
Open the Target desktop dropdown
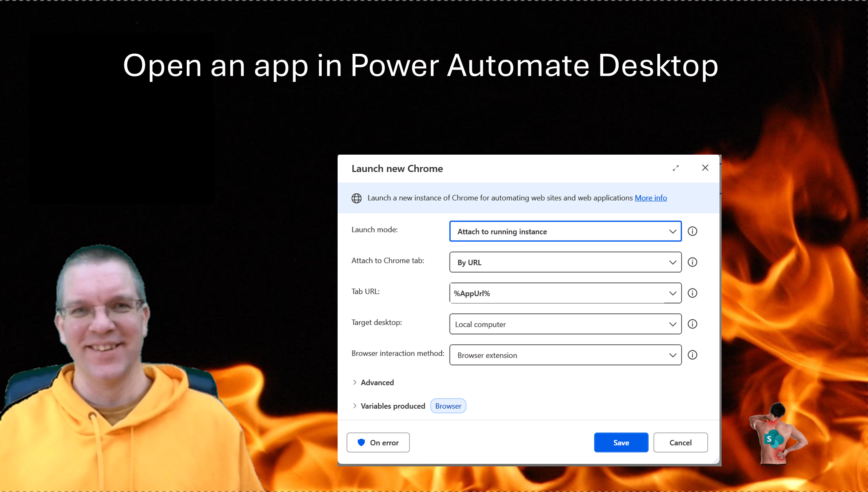[672, 324]
